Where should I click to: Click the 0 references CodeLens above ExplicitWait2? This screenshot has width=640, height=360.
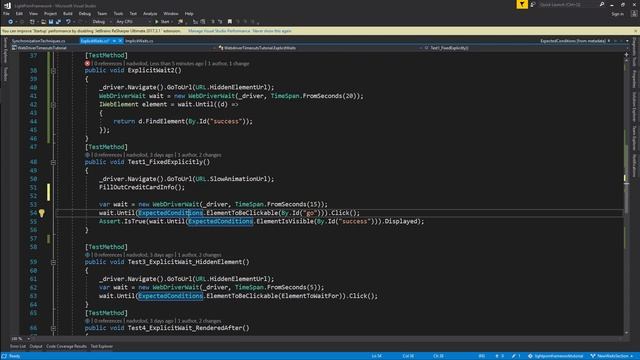pos(108,64)
